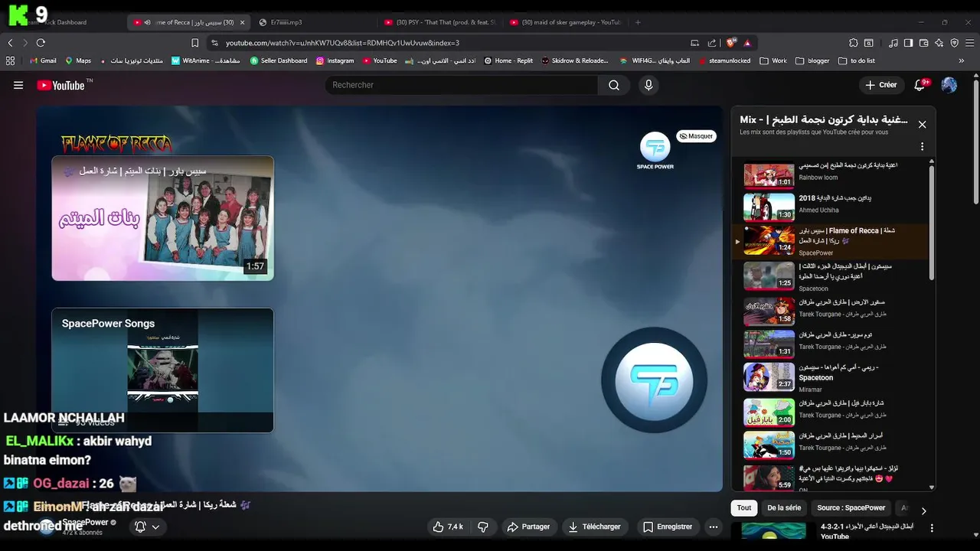Image resolution: width=980 pixels, height=551 pixels.
Task: Like the video with thumbs up
Action: point(447,527)
